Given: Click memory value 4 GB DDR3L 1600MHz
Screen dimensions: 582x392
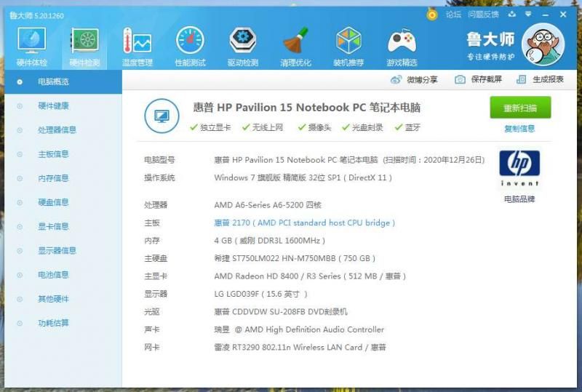Looking at the screenshot, I should (269, 241).
